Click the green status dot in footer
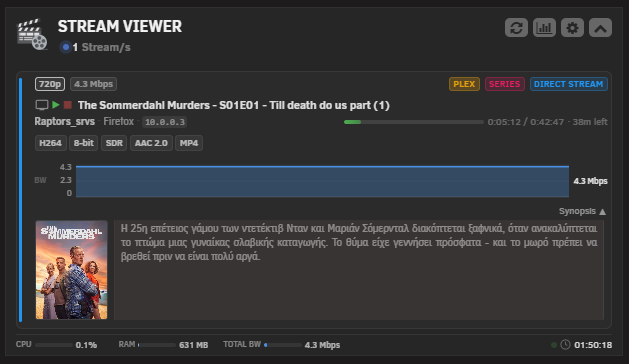 [554, 345]
